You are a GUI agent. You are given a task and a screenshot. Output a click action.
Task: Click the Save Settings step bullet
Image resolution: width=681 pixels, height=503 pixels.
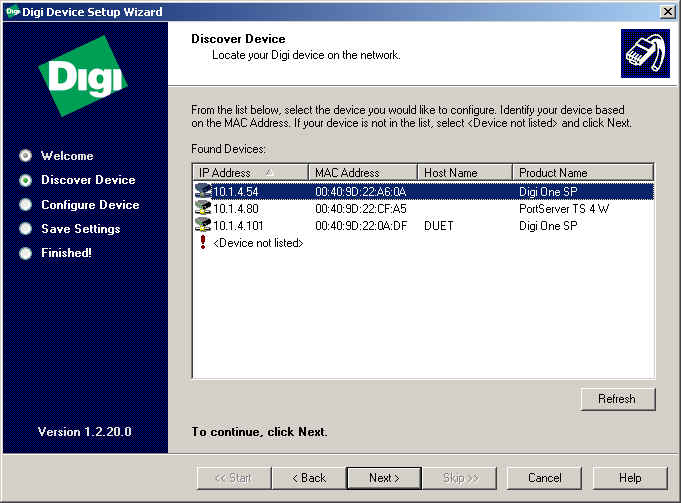(26, 228)
